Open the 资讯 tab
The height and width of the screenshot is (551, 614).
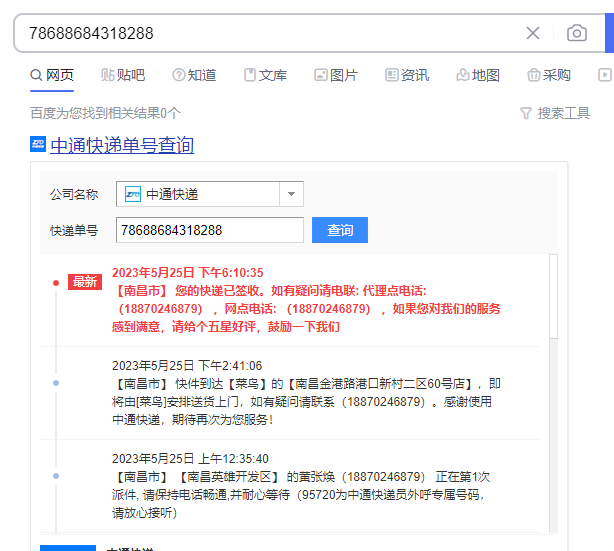tap(407, 75)
